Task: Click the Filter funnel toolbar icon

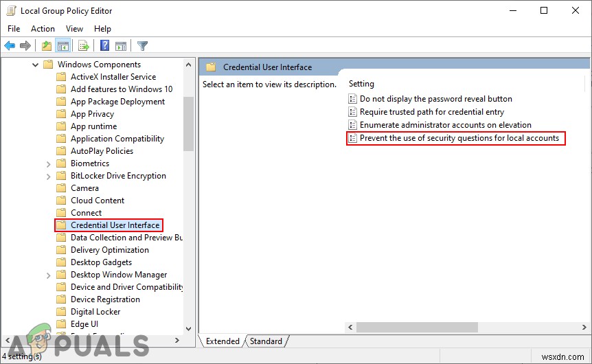Action: point(142,46)
